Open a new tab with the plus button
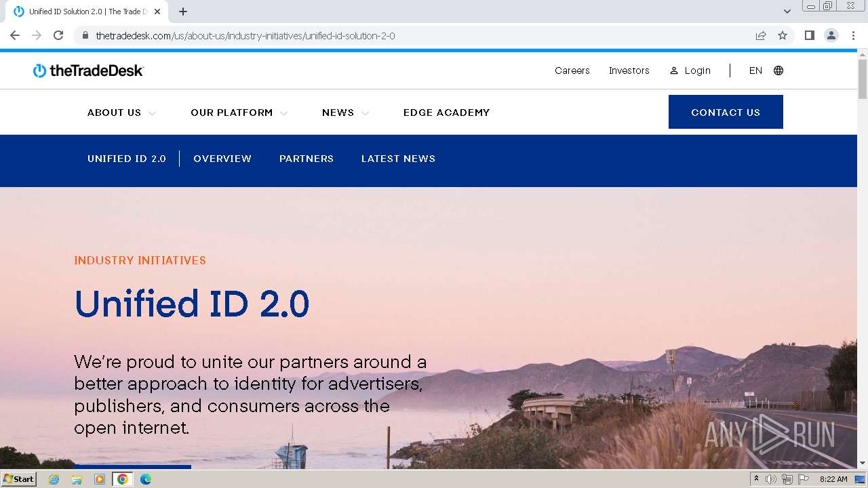The width and height of the screenshot is (868, 488). (x=183, y=12)
